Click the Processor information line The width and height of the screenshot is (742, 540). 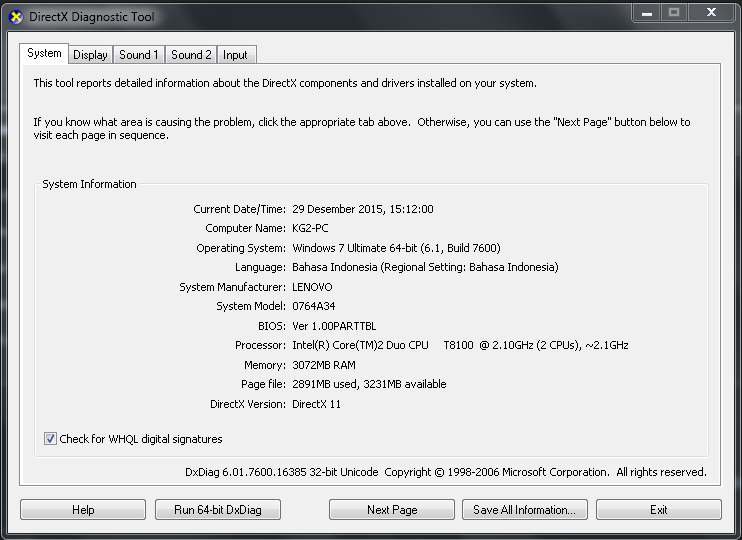(x=459, y=345)
